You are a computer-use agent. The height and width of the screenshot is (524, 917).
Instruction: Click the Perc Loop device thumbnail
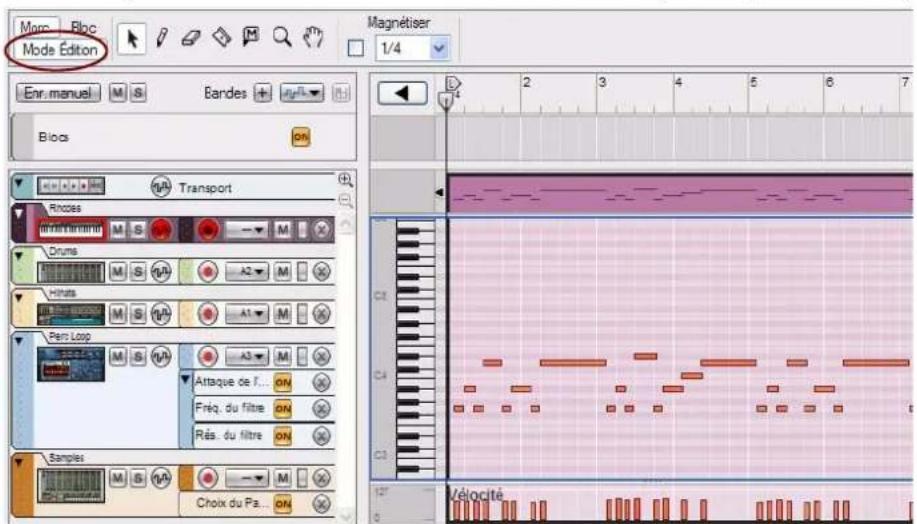click(x=71, y=364)
